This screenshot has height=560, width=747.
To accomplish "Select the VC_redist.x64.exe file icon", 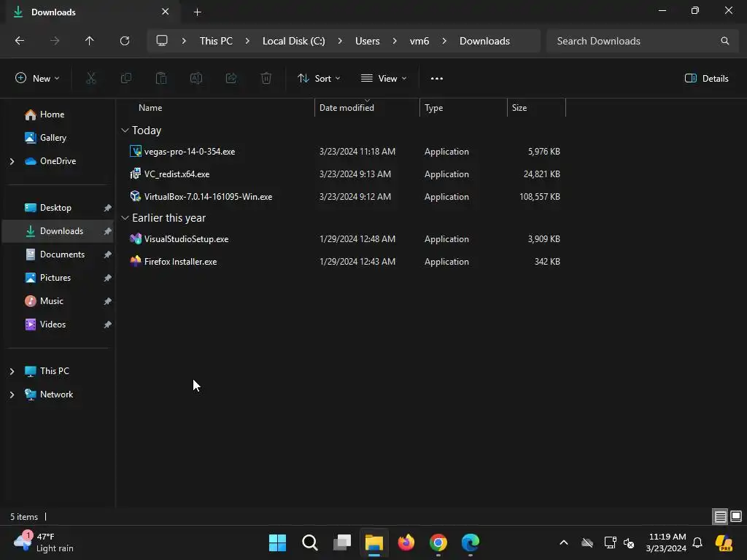I will (135, 174).
